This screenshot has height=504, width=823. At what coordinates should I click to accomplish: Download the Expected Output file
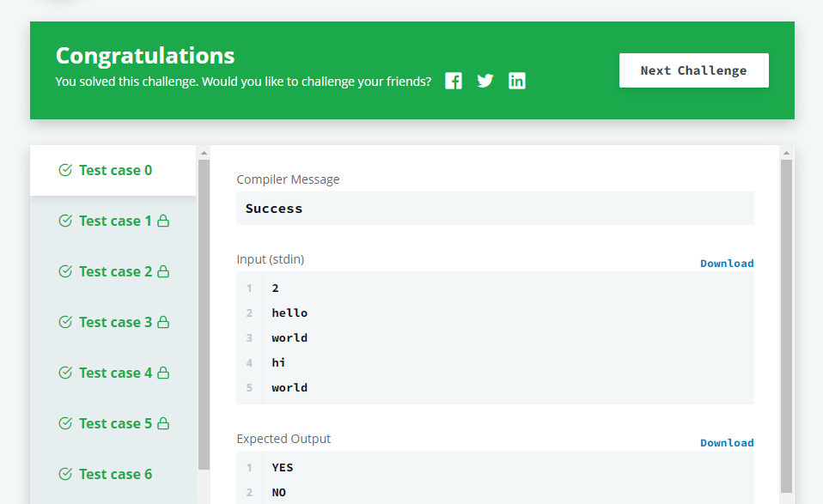[x=727, y=443]
